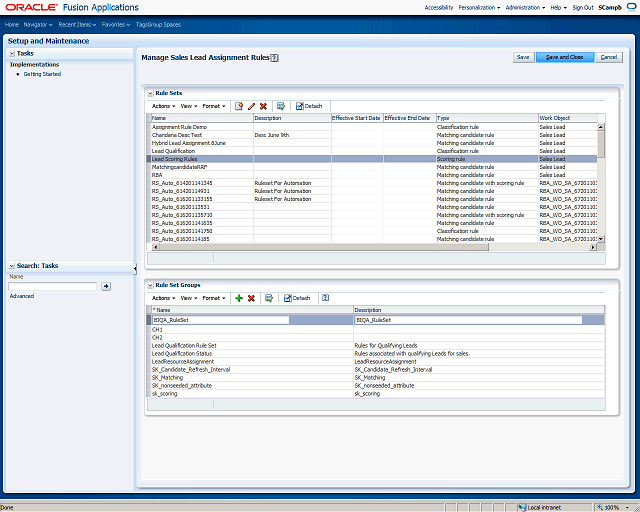Open the Navigator menu

point(38,24)
